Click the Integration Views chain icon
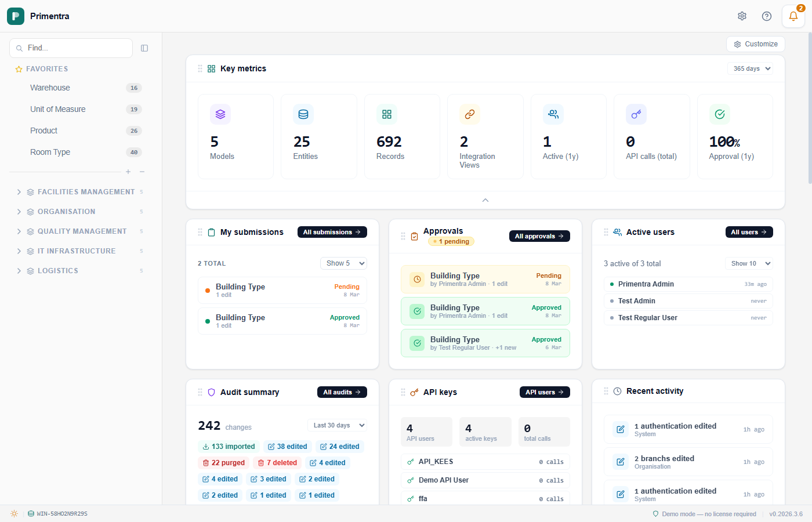Screen dimensions: 812x522 pos(470,114)
